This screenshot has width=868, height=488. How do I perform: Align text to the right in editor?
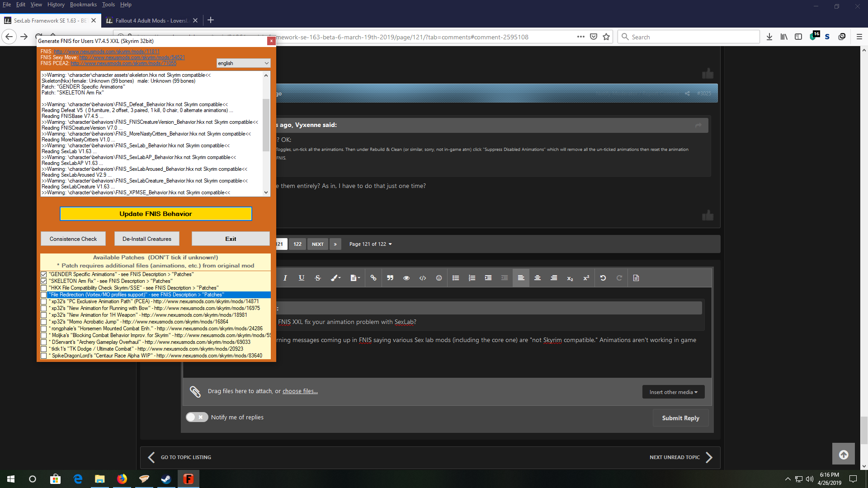(x=554, y=278)
